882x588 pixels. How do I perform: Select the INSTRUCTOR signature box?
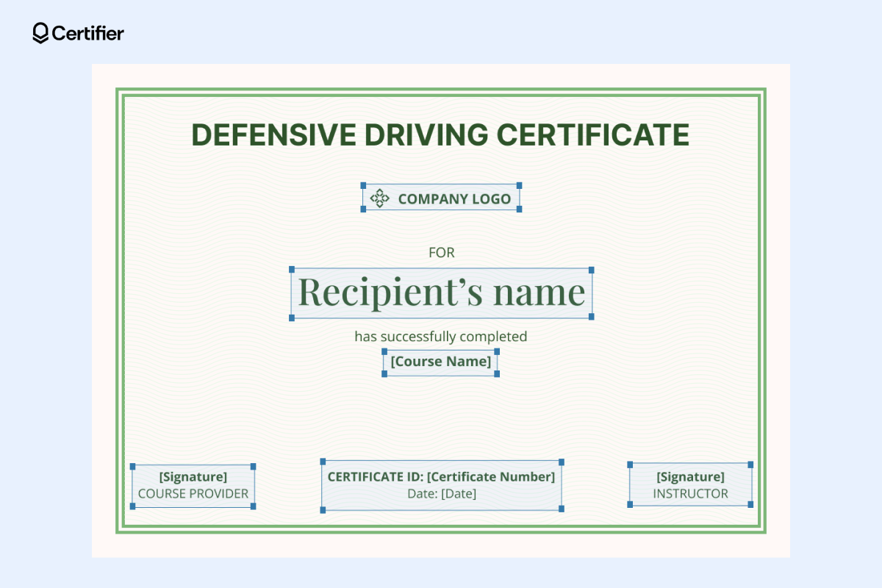(690, 484)
